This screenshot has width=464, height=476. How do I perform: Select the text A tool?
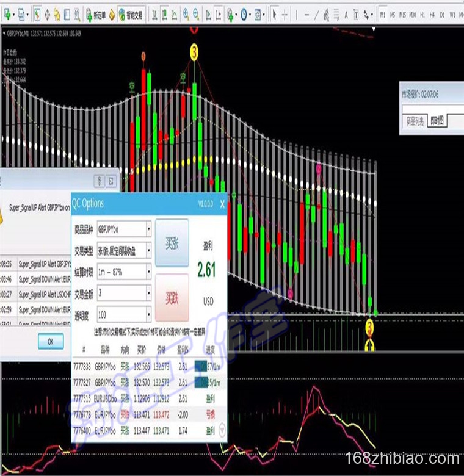(x=346, y=14)
